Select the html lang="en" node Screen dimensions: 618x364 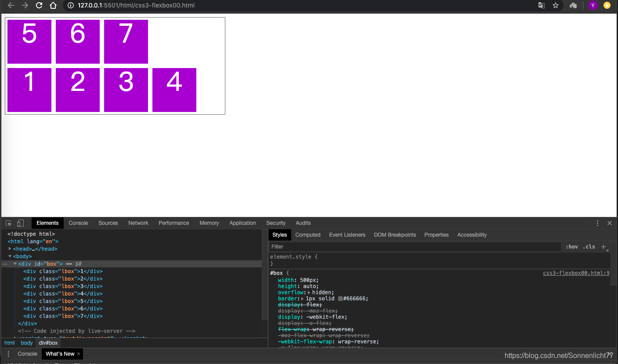33,241
